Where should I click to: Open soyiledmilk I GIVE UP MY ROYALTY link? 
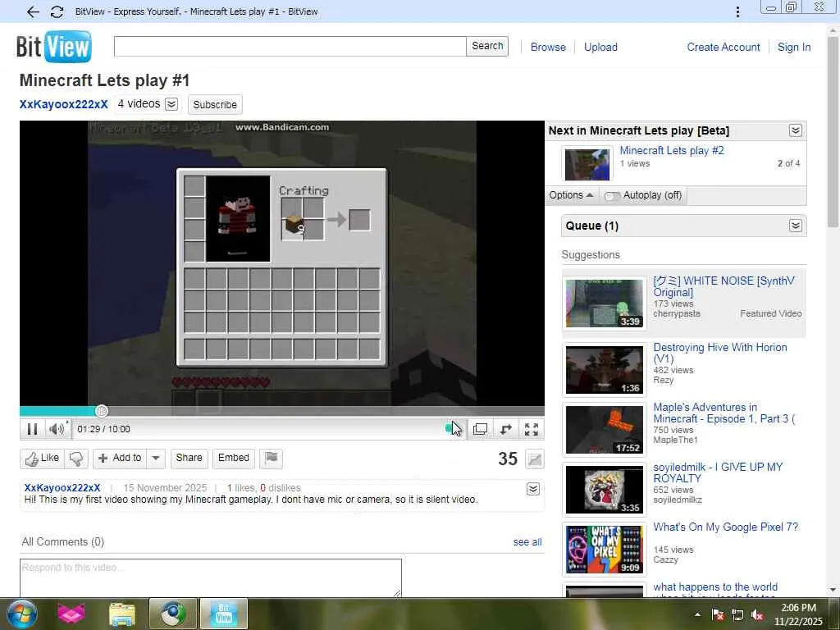coord(718,472)
